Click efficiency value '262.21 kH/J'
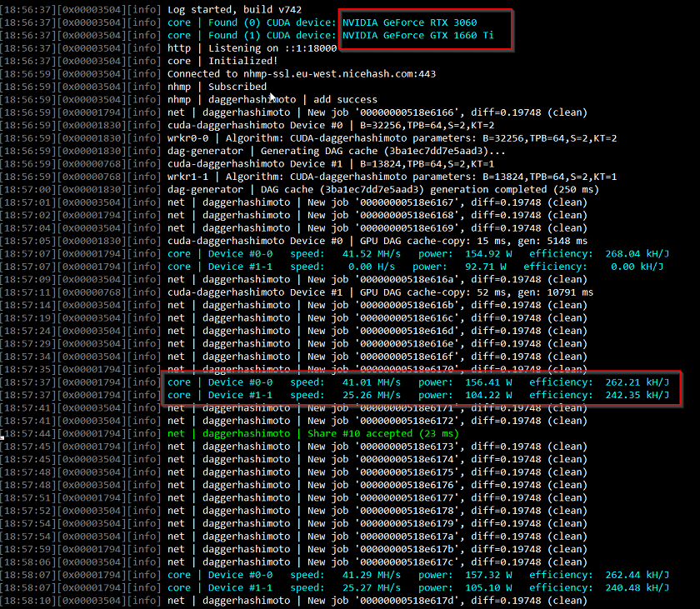 pyautogui.click(x=637, y=382)
